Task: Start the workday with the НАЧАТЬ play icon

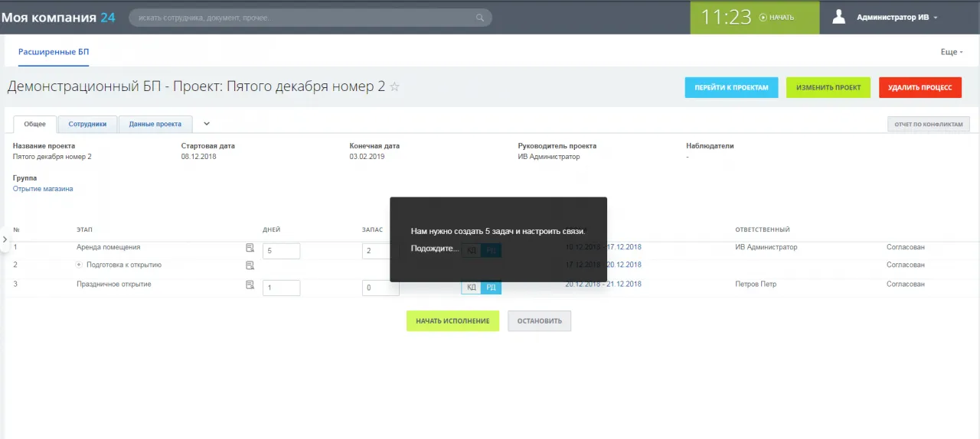Action: tap(763, 18)
